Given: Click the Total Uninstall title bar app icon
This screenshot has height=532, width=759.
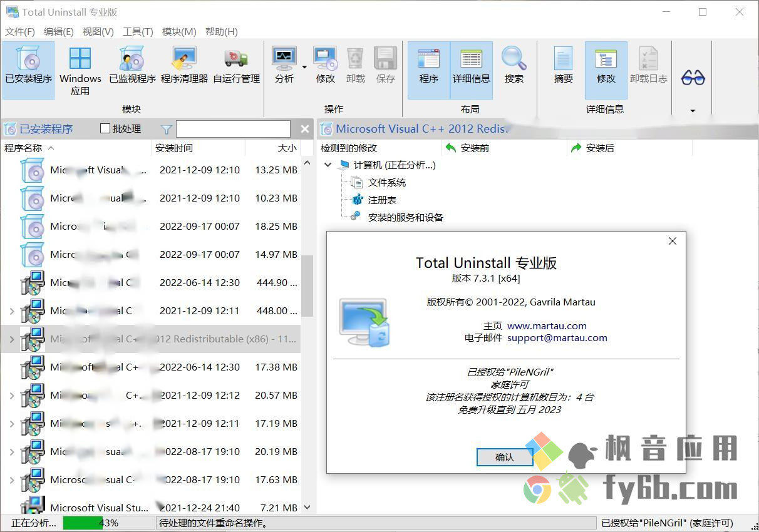Looking at the screenshot, I should pos(12,12).
